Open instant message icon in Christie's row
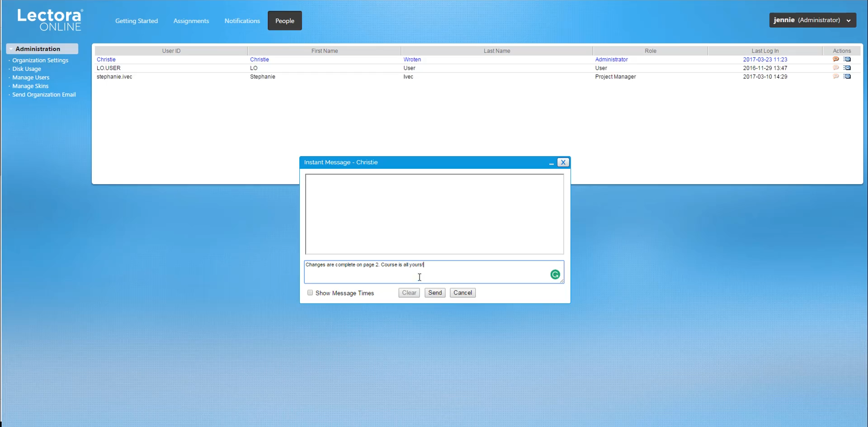 (835, 59)
